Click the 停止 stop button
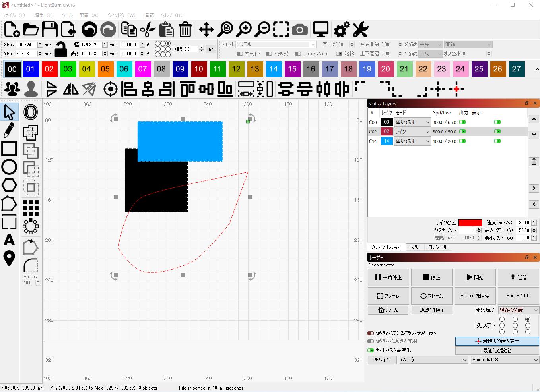The width and height of the screenshot is (540, 392). 432,277
